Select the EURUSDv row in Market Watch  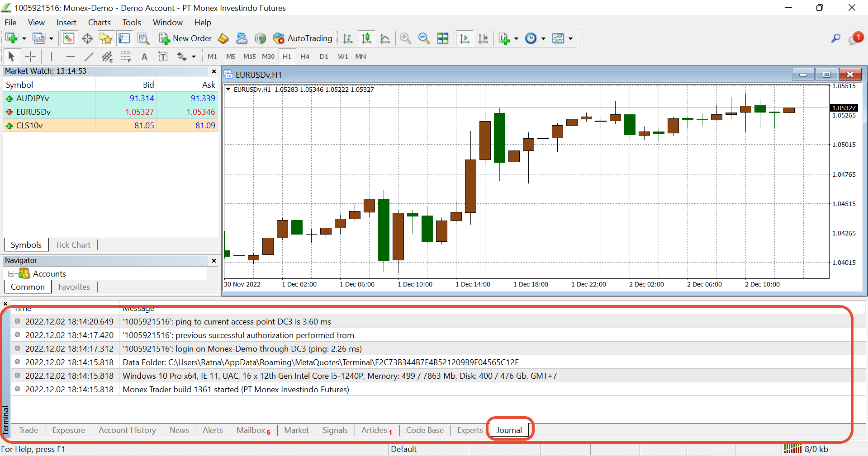pos(111,112)
